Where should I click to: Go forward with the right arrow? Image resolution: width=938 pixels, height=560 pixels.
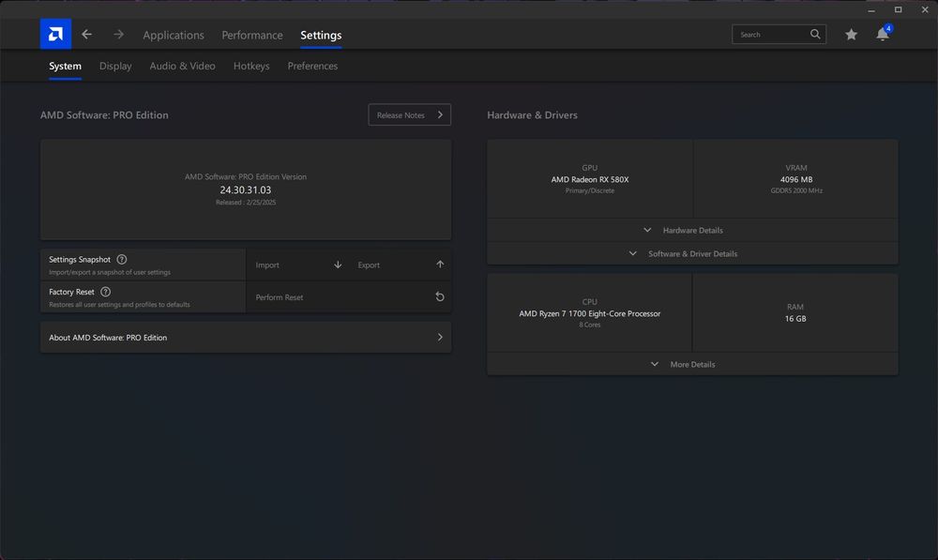pos(118,35)
